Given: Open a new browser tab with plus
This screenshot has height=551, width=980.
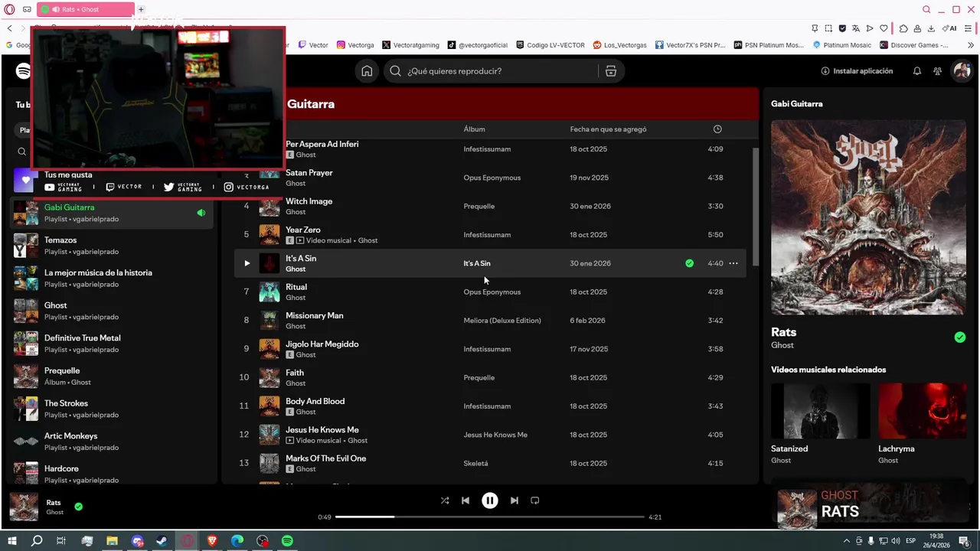Looking at the screenshot, I should pyautogui.click(x=141, y=9).
